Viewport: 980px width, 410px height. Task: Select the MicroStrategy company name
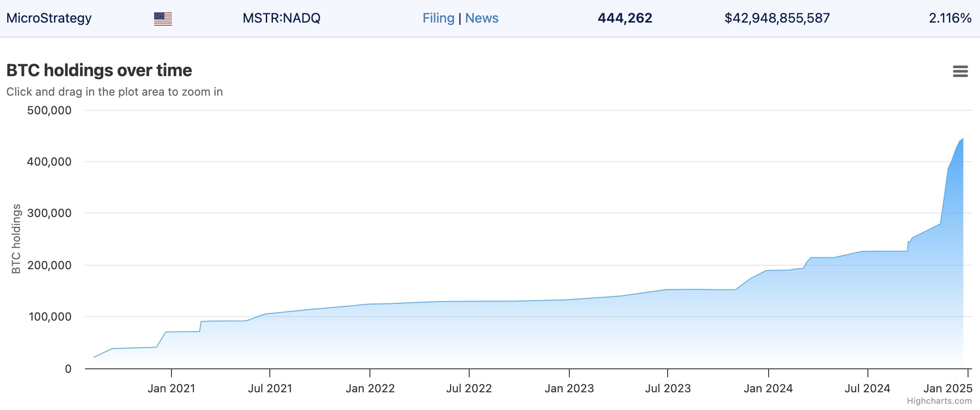tap(49, 18)
